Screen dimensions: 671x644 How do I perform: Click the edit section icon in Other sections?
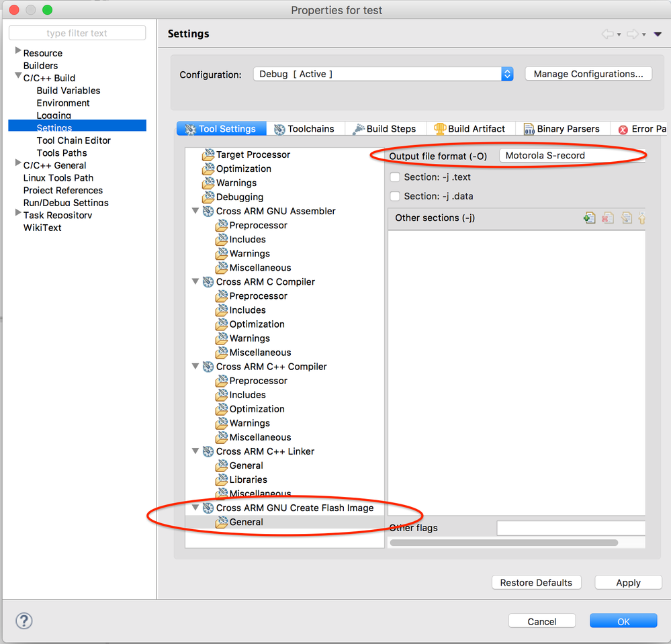click(627, 218)
